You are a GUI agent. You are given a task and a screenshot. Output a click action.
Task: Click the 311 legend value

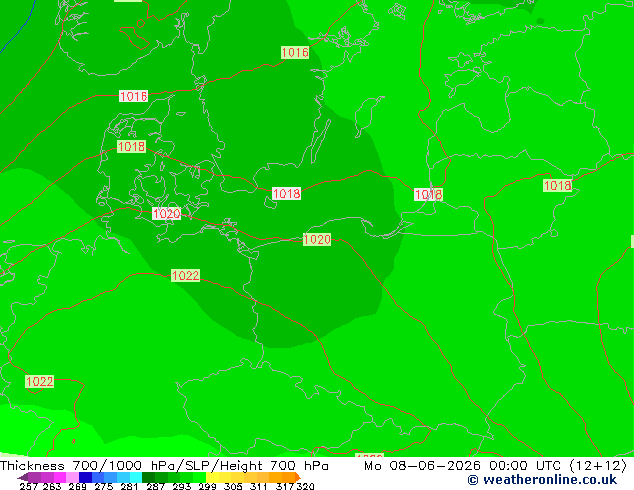(x=259, y=486)
